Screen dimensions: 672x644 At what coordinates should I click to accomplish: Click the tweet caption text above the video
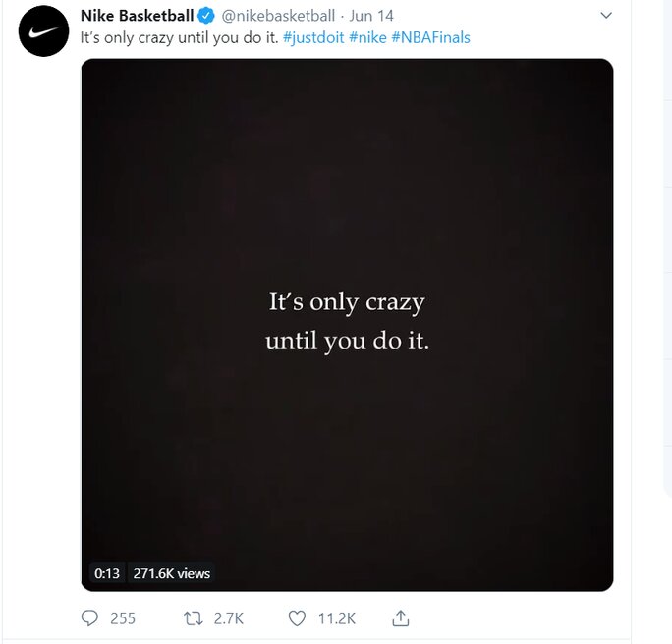click(x=180, y=37)
